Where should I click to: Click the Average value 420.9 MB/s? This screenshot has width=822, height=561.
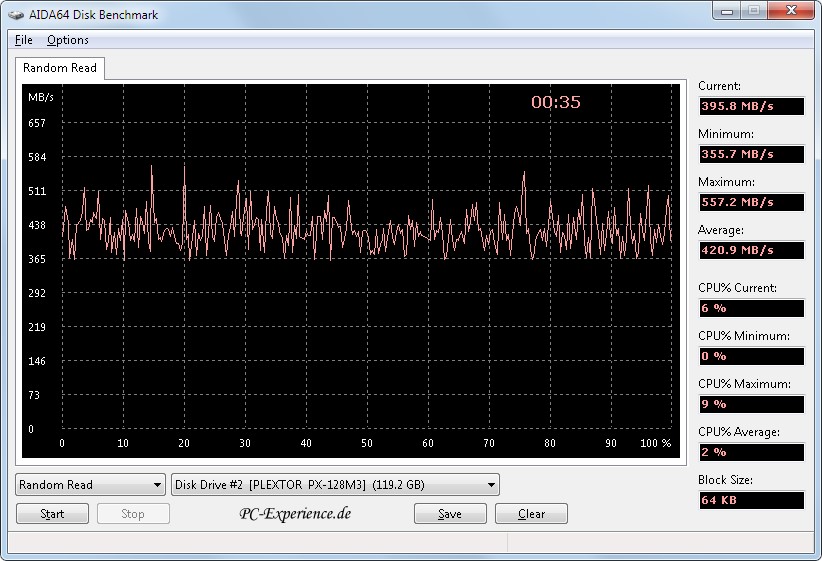[x=751, y=250]
